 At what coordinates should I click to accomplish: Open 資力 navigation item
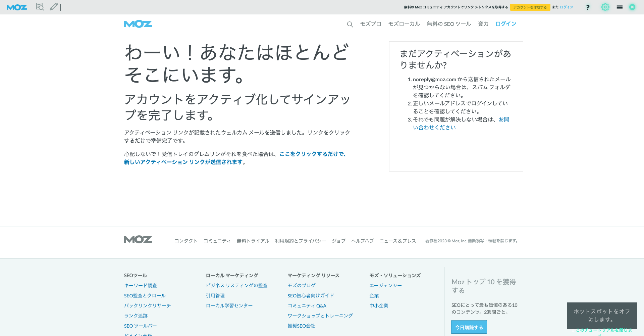click(483, 24)
